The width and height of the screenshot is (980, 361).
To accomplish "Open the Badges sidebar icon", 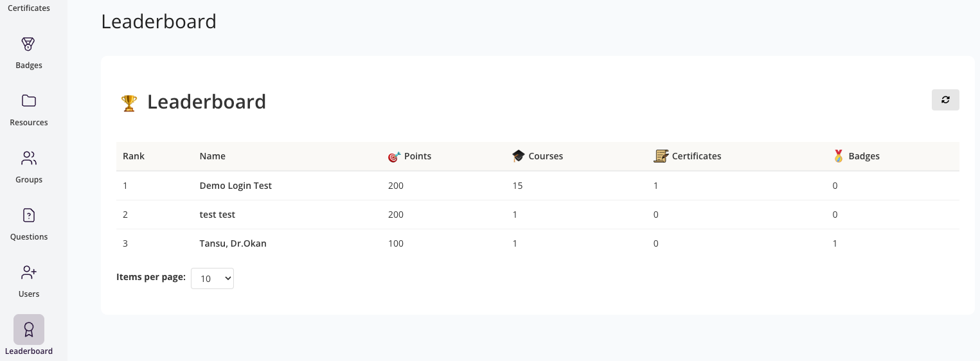I will (x=28, y=45).
